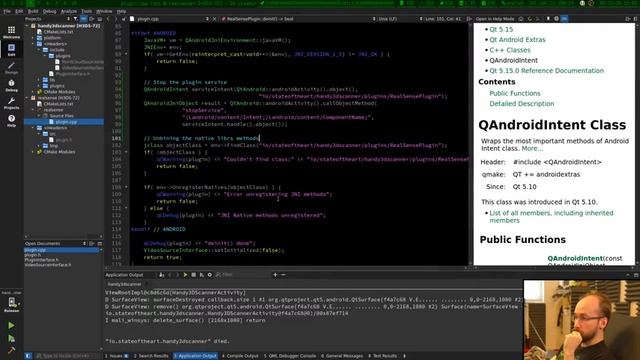Close the Projects side panel
Image resolution: width=640 pixels, height=360 pixels.
point(100,19)
